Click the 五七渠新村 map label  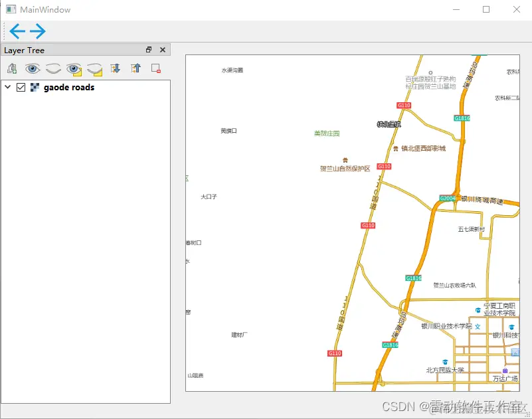pyautogui.click(x=472, y=229)
